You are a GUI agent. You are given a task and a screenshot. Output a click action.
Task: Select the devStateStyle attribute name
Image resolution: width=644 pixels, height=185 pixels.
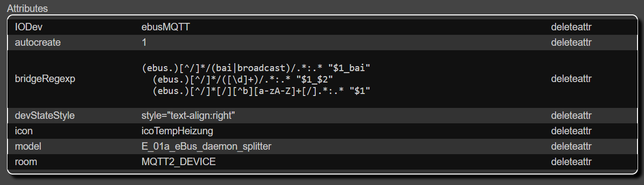[45, 116]
